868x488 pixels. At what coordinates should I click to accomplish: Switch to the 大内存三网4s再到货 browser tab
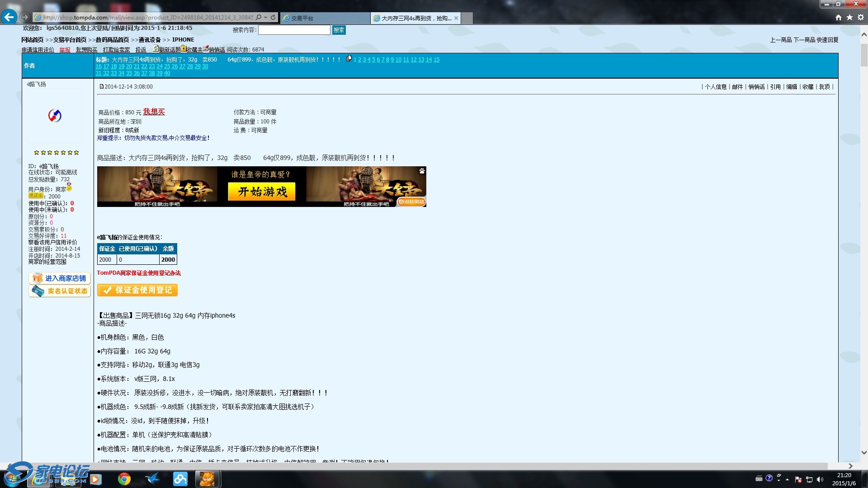point(415,18)
